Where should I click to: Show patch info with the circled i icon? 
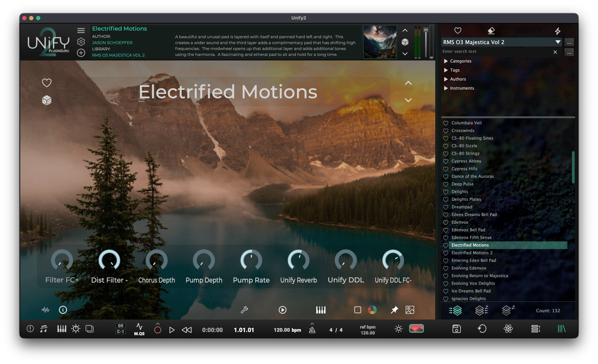coord(63,310)
